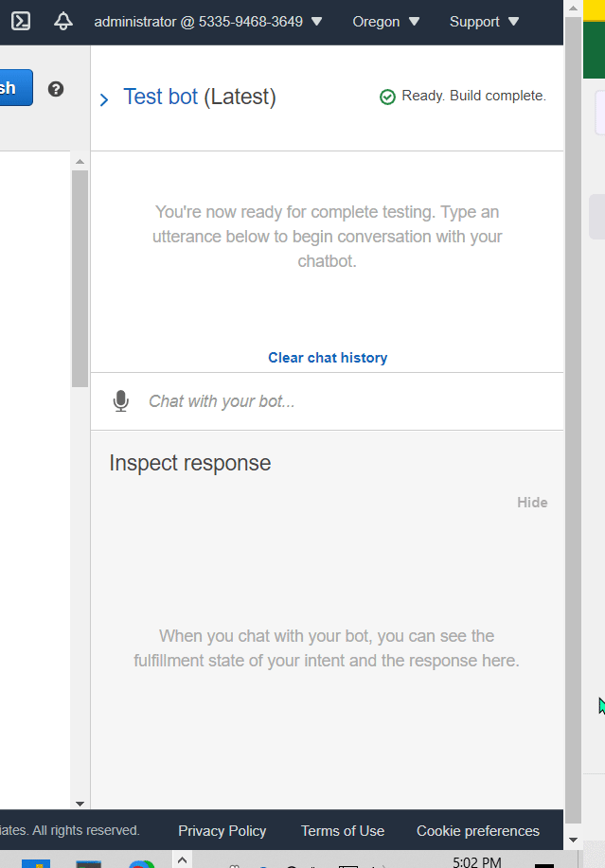Open the Support menu

[x=484, y=21]
